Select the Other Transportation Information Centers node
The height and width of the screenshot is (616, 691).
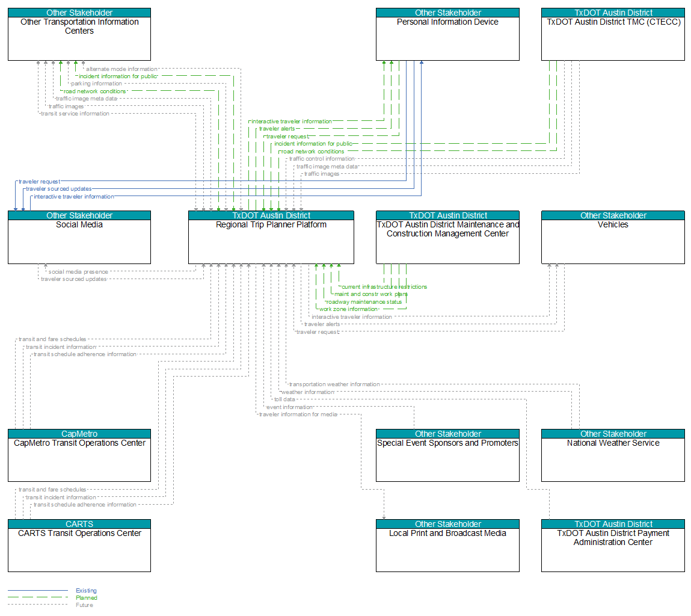point(79,34)
